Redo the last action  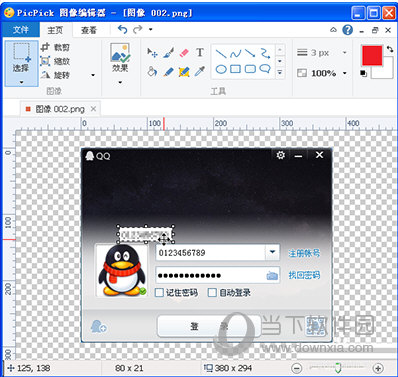point(137,30)
